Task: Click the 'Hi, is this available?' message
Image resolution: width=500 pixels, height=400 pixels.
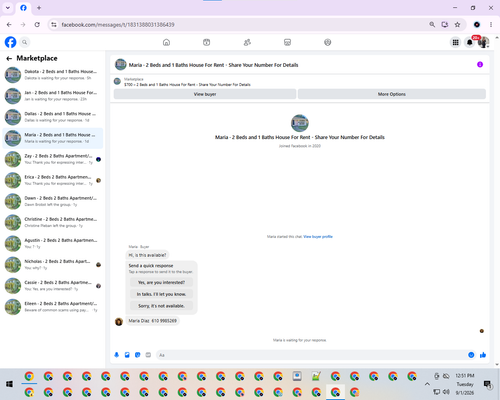Action: (147, 255)
